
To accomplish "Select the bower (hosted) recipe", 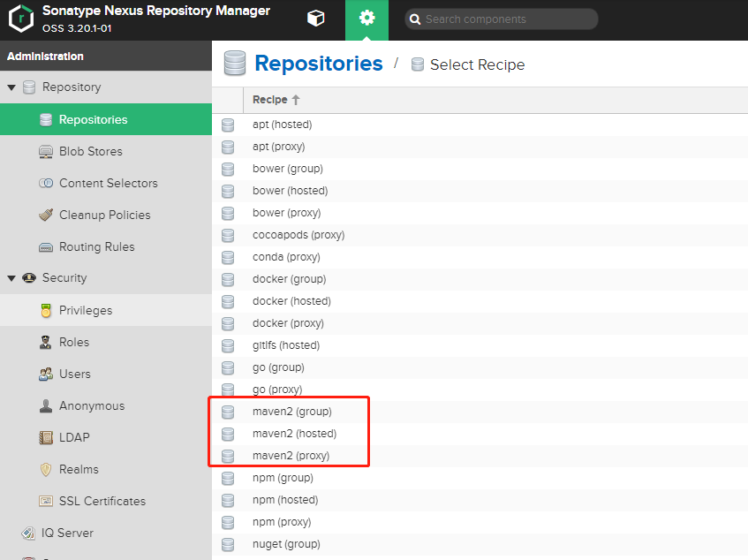I will [480, 191].
